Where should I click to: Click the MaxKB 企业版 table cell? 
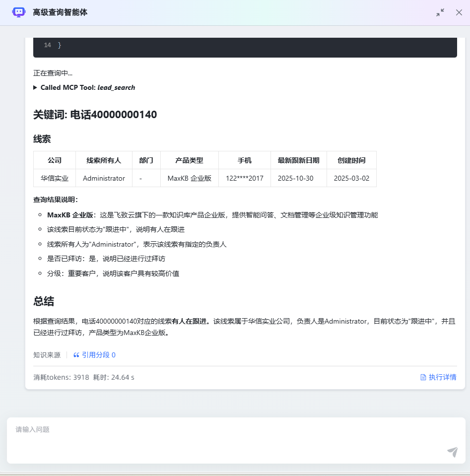(x=189, y=178)
